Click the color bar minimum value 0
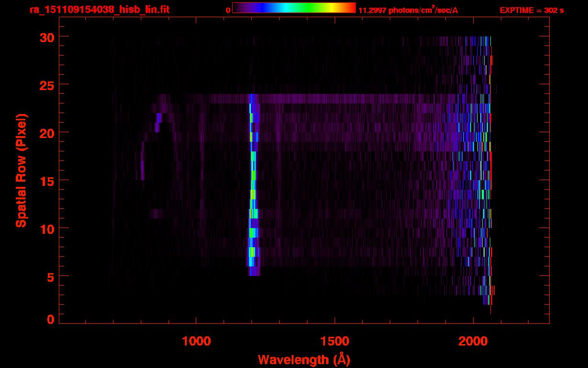 pos(228,10)
